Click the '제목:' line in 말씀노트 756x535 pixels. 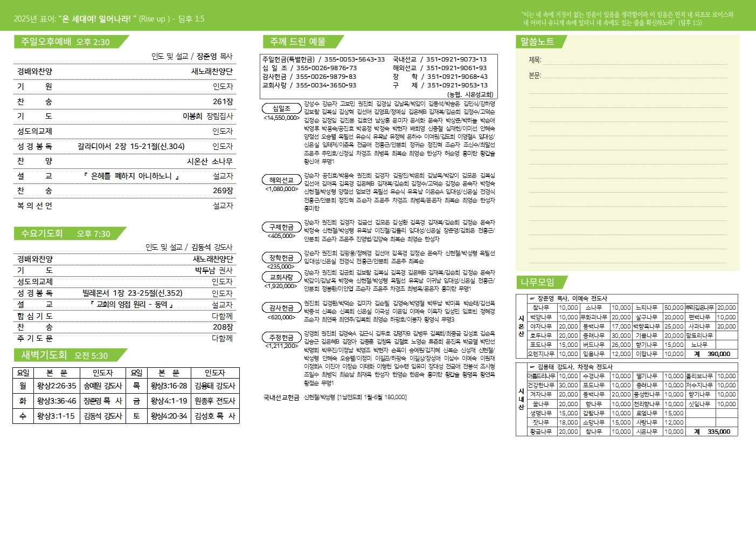coord(628,60)
